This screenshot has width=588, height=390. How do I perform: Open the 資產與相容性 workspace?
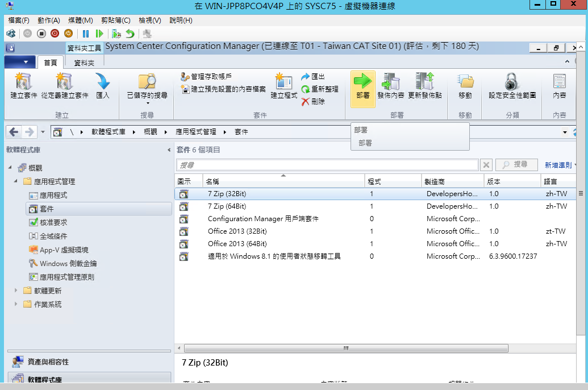point(89,362)
